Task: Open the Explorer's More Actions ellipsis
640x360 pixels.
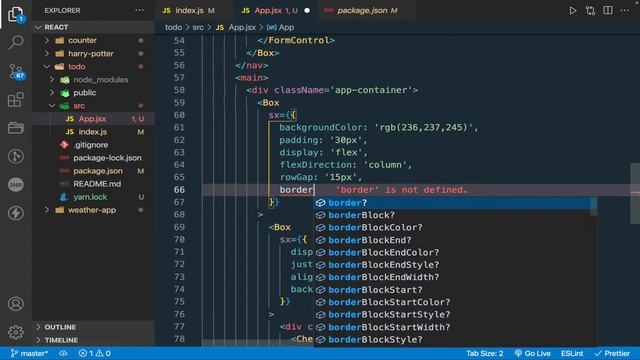Action: [139, 10]
